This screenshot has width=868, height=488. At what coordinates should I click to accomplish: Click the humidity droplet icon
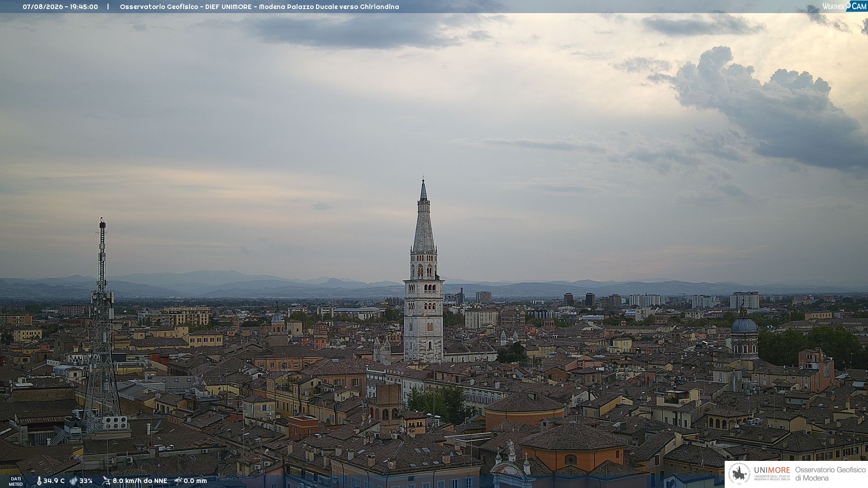(x=73, y=481)
